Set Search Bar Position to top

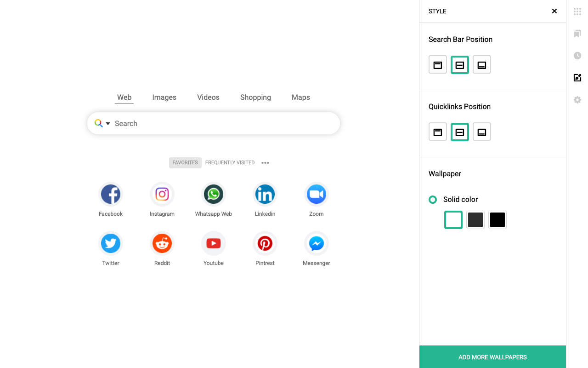tap(438, 65)
